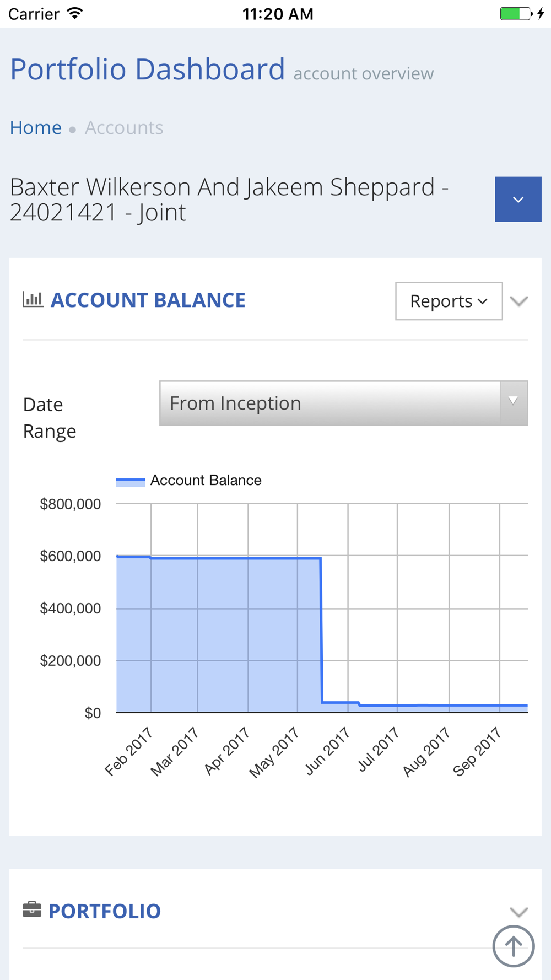Image resolution: width=551 pixels, height=980 pixels.
Task: Click the Jul 2017 axis label
Action: click(378, 749)
